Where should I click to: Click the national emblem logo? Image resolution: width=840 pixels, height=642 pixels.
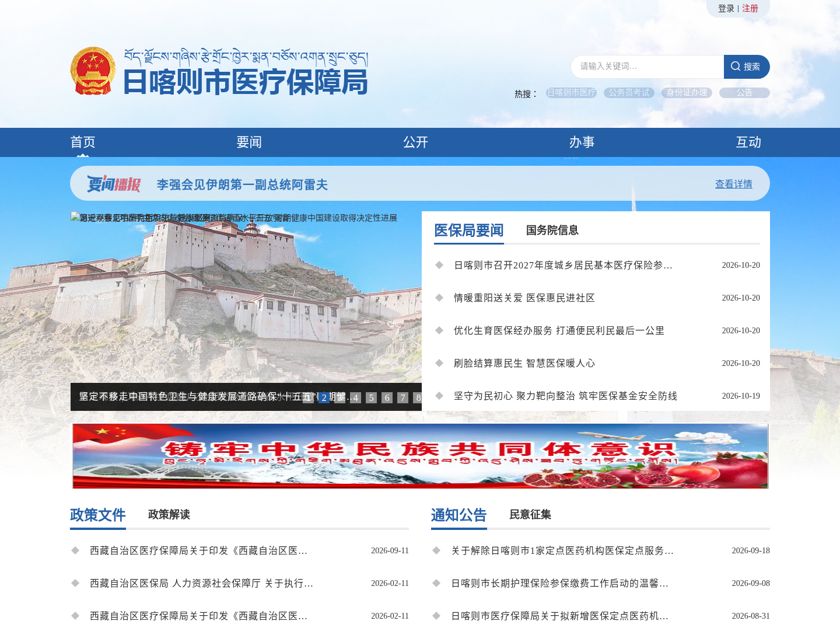click(93, 71)
